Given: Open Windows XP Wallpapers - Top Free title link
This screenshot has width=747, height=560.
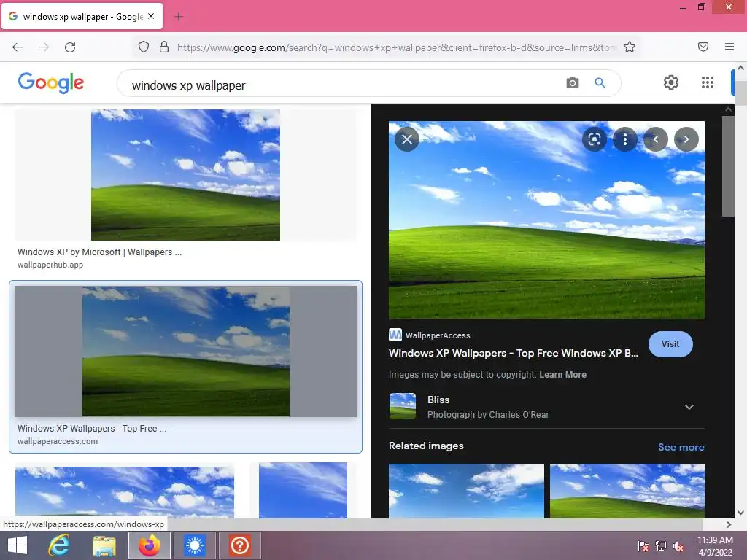Looking at the screenshot, I should [x=514, y=354].
